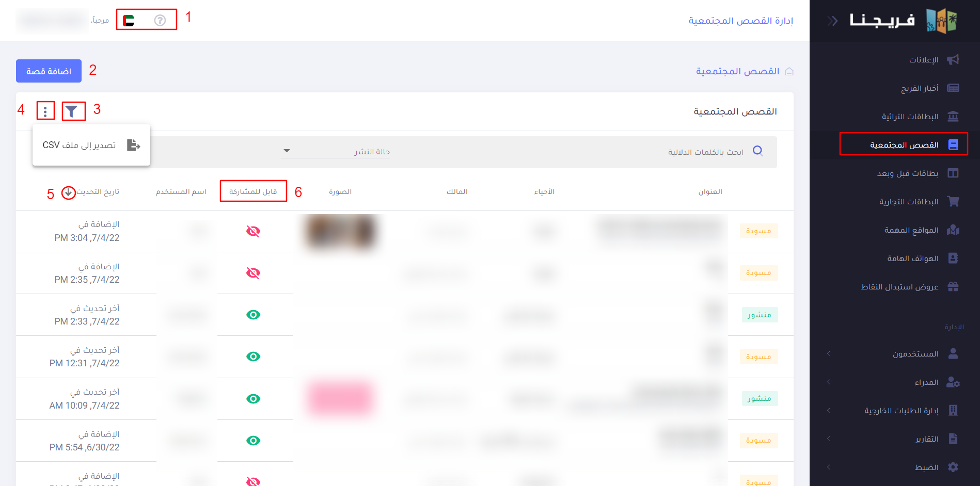Viewport: 980px width, 486px height.
Task: Click the Faregna logo in sidebar
Action: (904, 21)
